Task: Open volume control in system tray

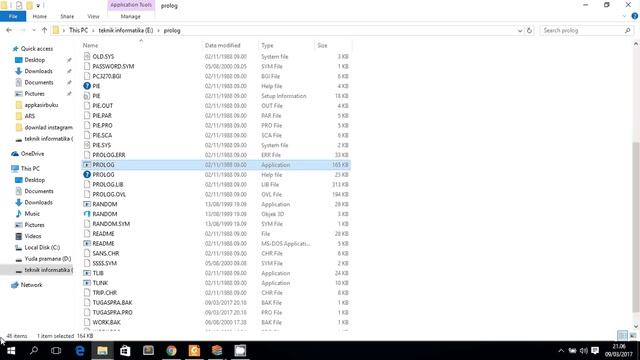Action: point(584,351)
